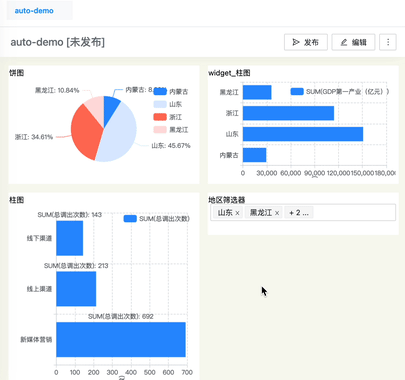Select the red 浙江 pie slice
Screen dimensions: 405x380
(x=85, y=133)
